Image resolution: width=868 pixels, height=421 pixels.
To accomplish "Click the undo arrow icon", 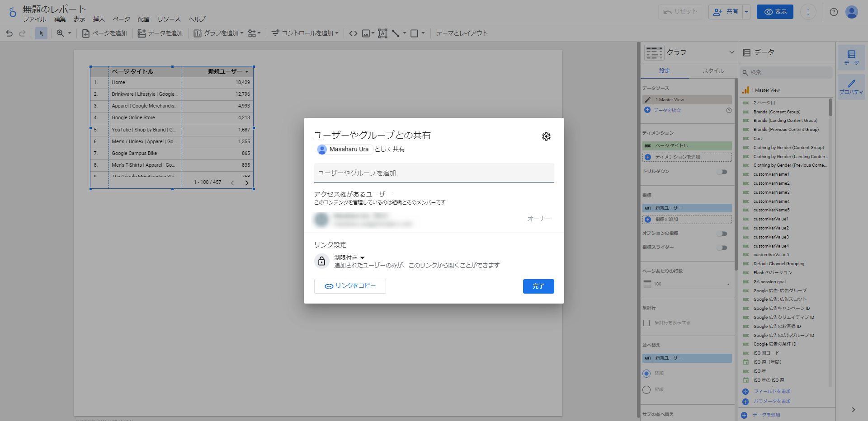I will click(x=9, y=33).
